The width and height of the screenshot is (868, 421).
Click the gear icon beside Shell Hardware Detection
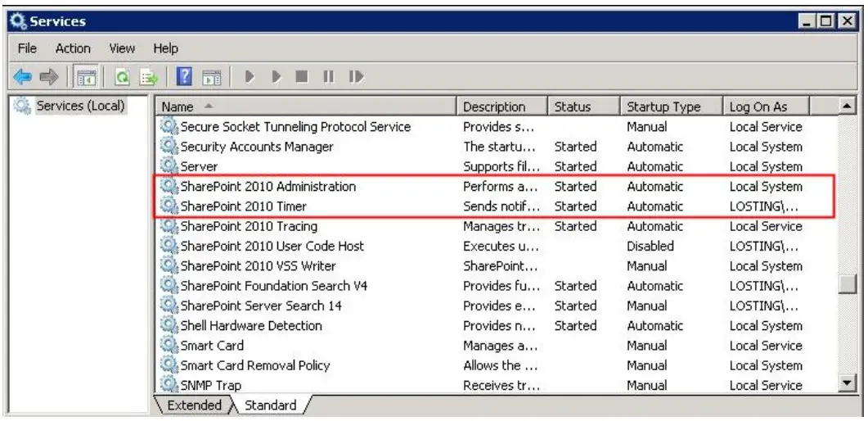pos(169,325)
